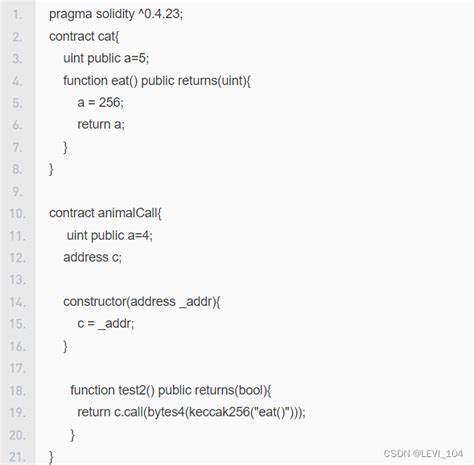Click line number 20 in gutter

pos(18,435)
